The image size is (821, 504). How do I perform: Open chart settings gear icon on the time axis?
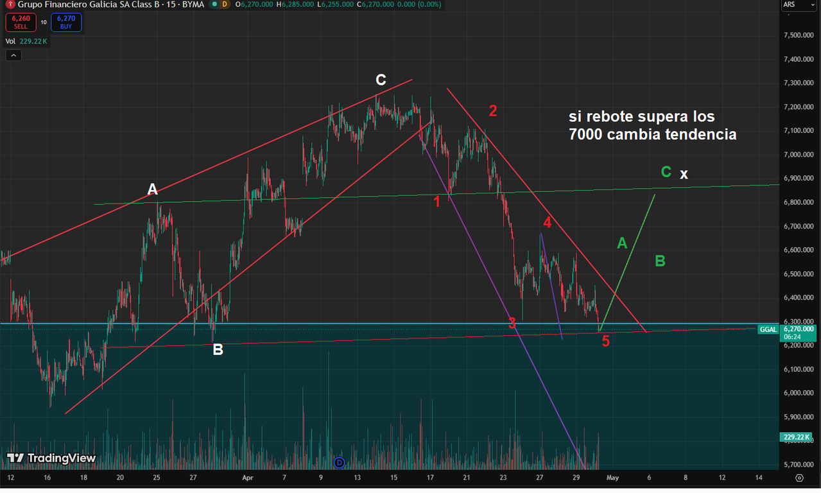click(x=799, y=478)
